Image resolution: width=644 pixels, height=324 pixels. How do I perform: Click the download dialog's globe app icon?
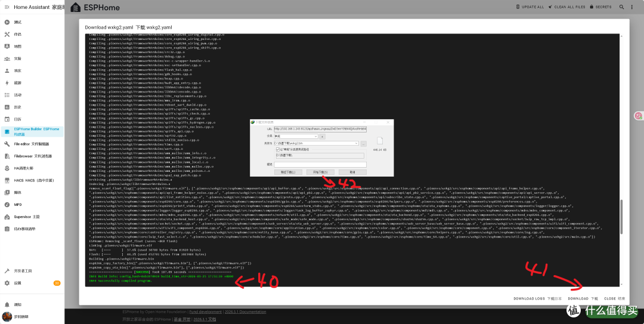(253, 122)
